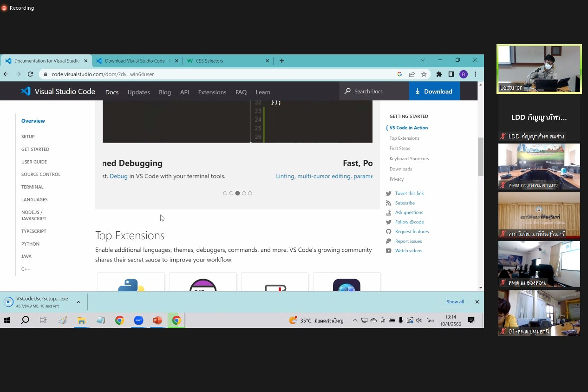Show hidden system tray icons
The width and height of the screenshot is (588, 392).
click(355, 320)
